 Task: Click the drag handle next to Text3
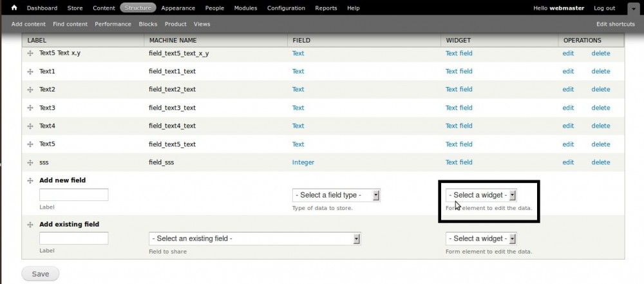(30, 108)
